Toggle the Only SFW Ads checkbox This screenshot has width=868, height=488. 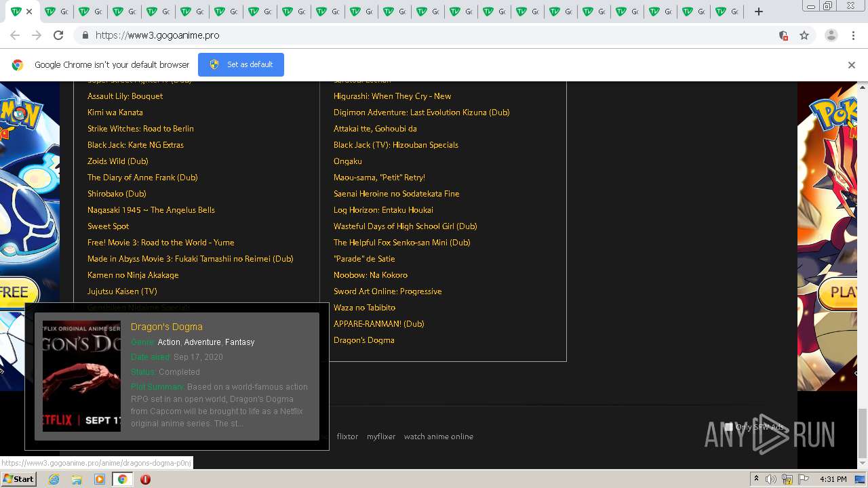point(729,427)
